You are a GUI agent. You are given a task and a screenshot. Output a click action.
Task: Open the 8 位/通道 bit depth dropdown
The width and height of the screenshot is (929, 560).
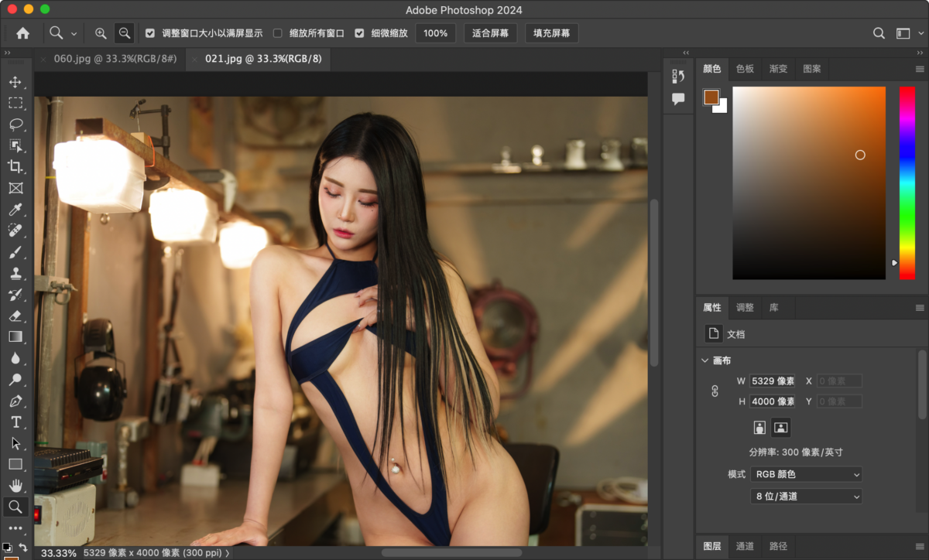[x=806, y=496]
